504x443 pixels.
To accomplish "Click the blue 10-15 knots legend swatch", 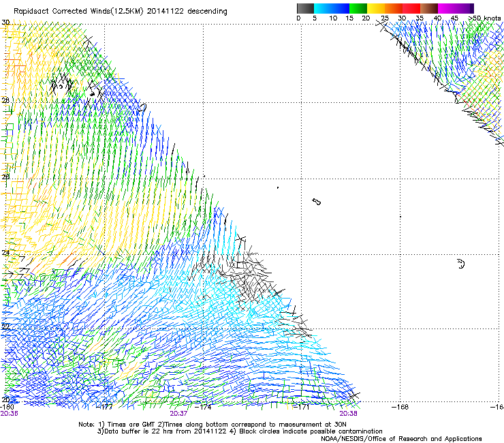I will click(341, 8).
